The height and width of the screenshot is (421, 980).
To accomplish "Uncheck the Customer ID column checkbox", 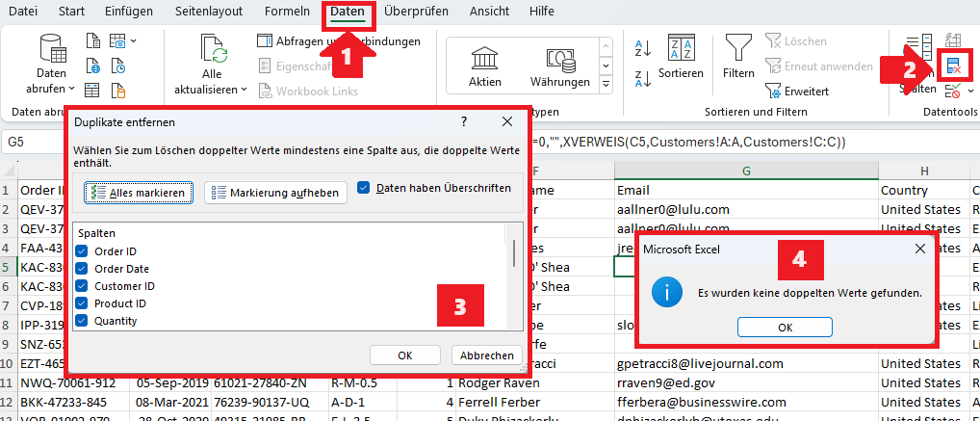I will coord(82,286).
